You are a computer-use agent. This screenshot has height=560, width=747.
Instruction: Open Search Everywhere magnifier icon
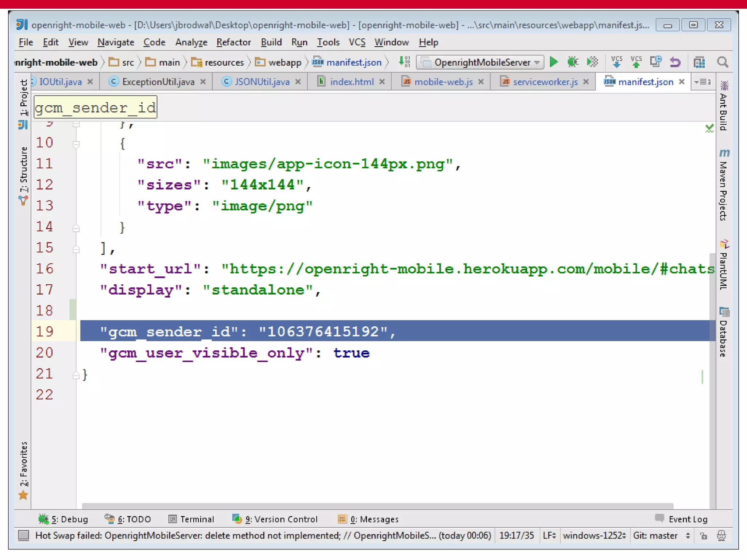(x=723, y=62)
